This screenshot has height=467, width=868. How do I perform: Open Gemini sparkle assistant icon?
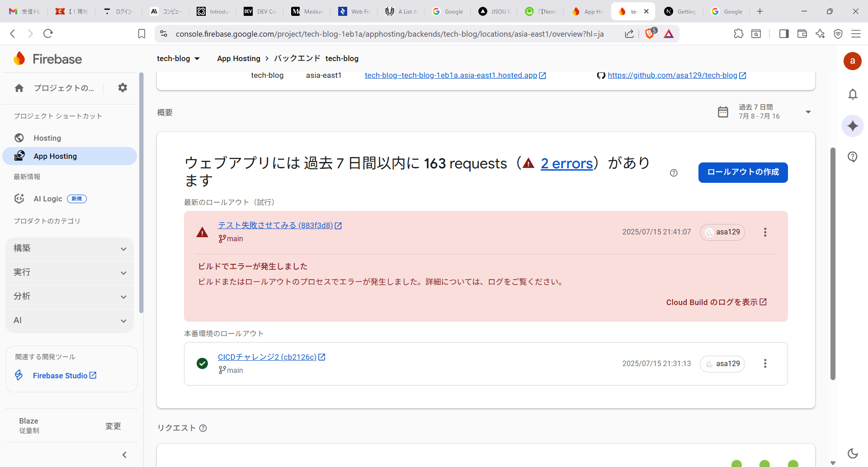pyautogui.click(x=853, y=126)
